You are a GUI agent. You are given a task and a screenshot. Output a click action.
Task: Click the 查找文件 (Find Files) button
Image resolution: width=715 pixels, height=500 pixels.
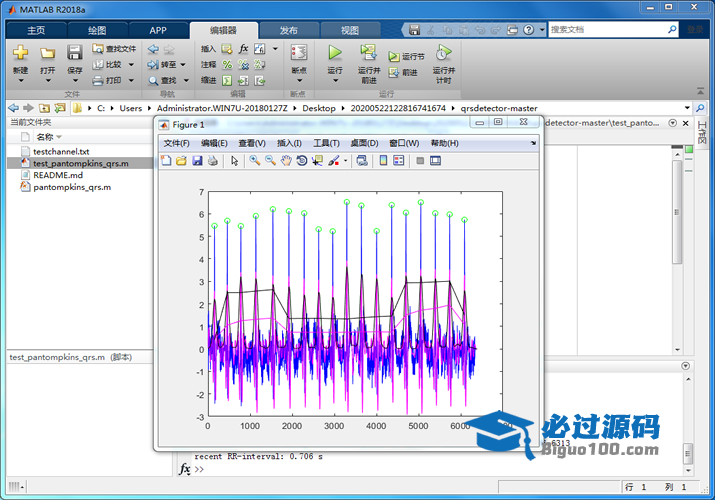(114, 48)
